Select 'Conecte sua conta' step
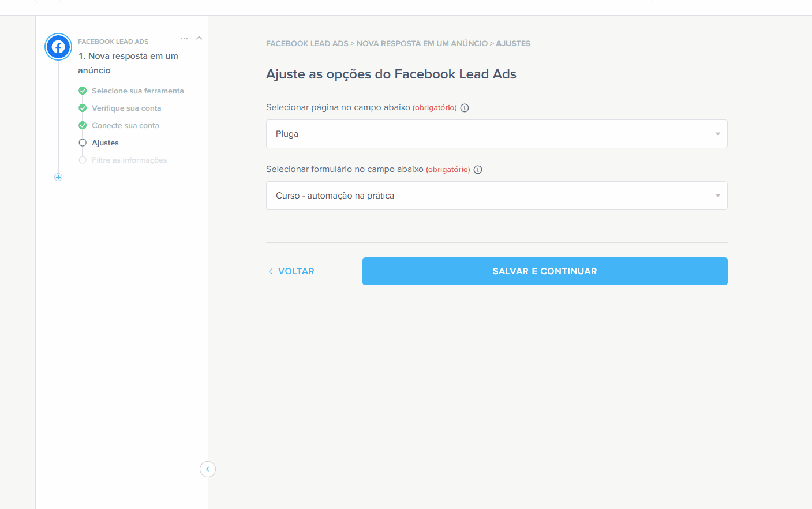Screen dimensions: 812x509 (125, 126)
